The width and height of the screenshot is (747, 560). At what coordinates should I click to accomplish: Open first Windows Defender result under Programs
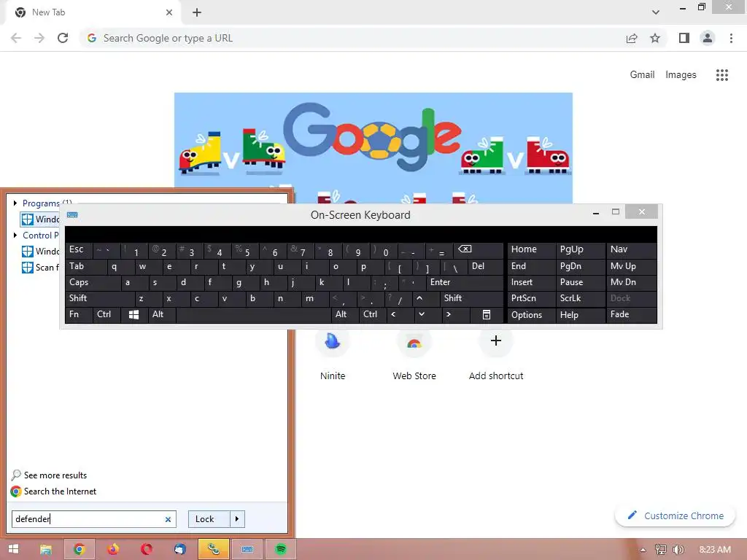click(41, 219)
